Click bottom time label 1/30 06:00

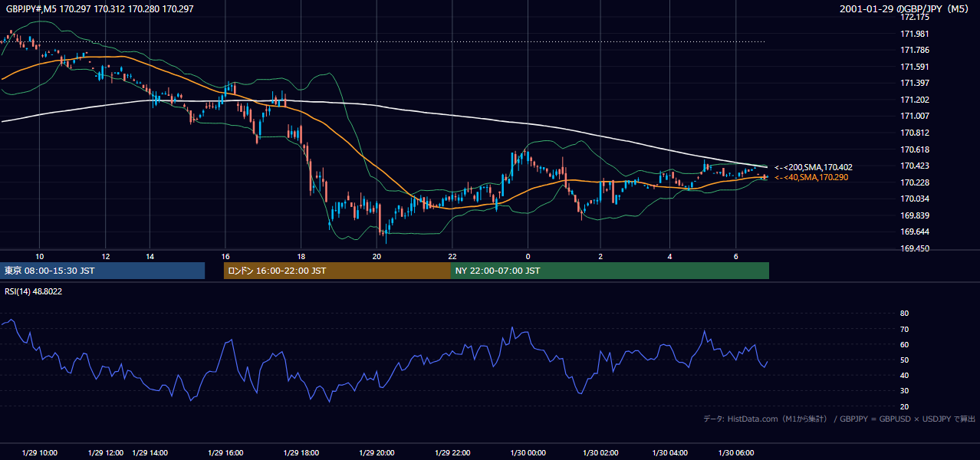tap(735, 453)
